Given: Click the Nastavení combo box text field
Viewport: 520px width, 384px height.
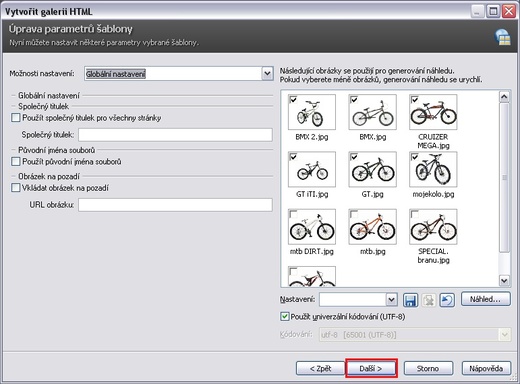Looking at the screenshot, I should click(x=353, y=300).
